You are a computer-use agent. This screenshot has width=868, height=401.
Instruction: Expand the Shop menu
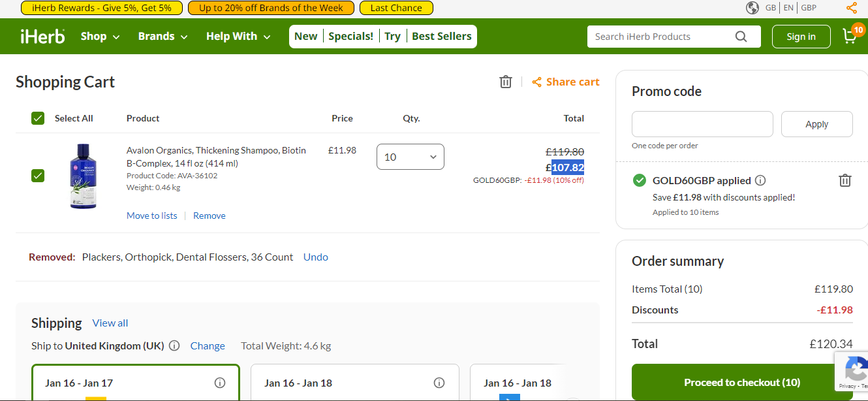pos(100,37)
